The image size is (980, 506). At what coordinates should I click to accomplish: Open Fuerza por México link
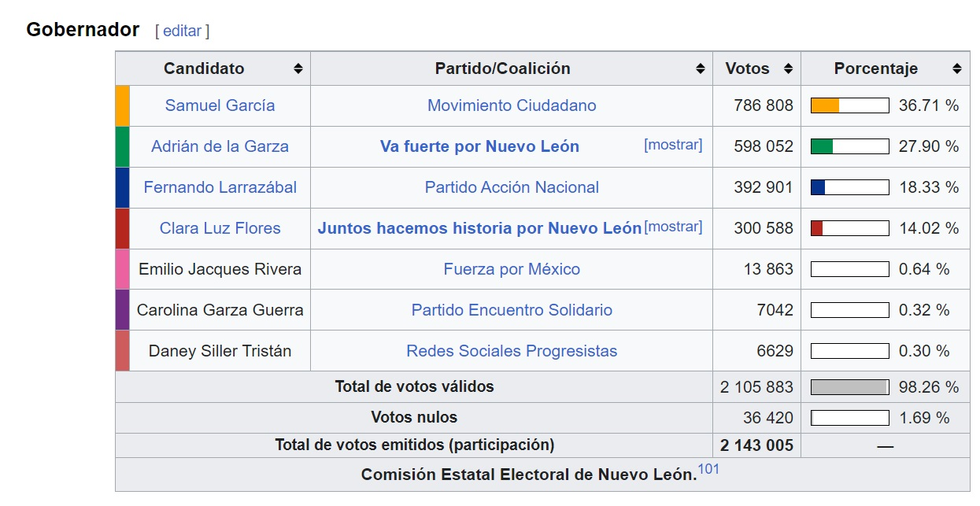pyautogui.click(x=512, y=269)
